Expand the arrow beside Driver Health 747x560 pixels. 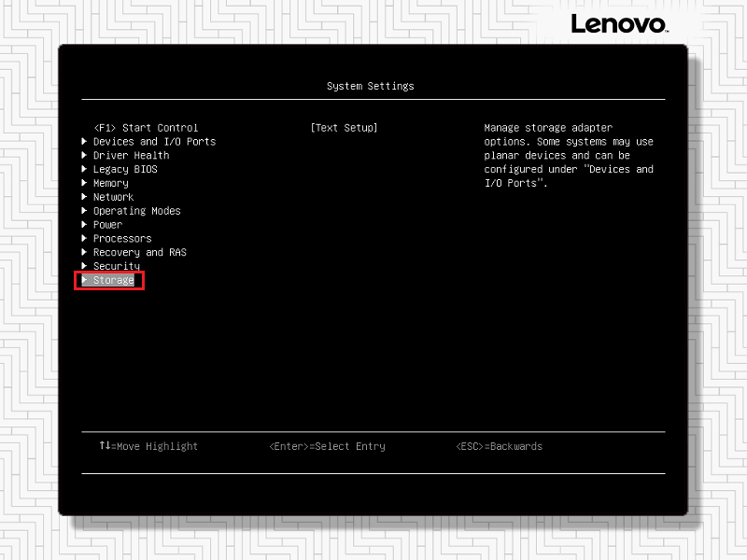85,155
